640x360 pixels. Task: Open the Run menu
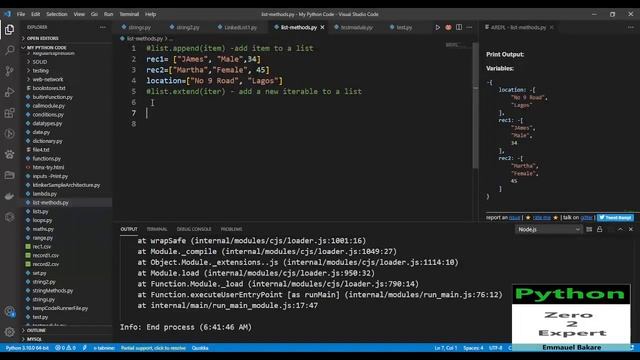tap(108, 14)
